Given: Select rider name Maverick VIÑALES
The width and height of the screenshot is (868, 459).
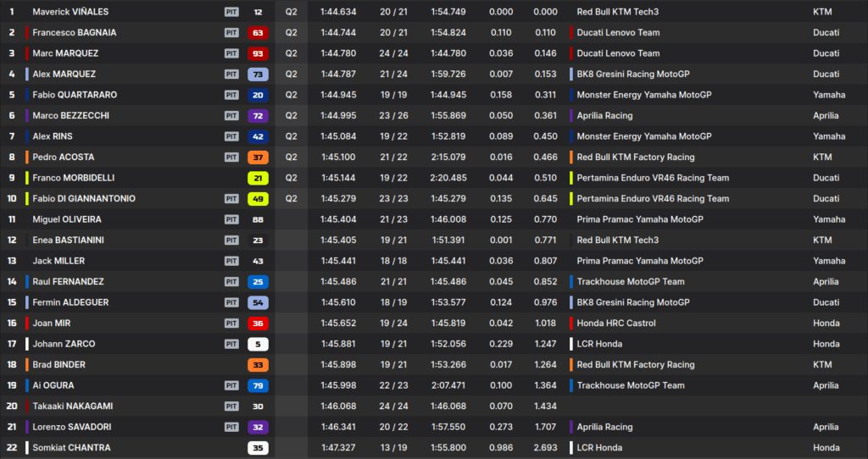Looking at the screenshot, I should coord(70,12).
